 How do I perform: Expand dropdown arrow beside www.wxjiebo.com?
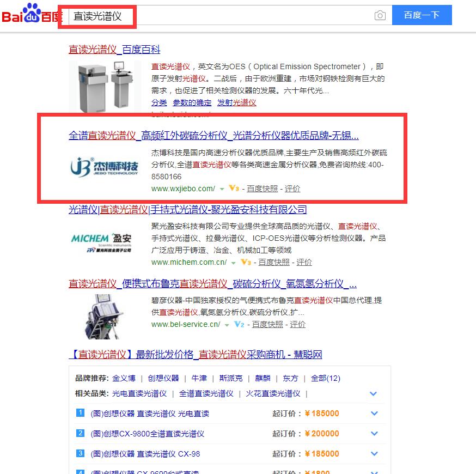(x=222, y=189)
